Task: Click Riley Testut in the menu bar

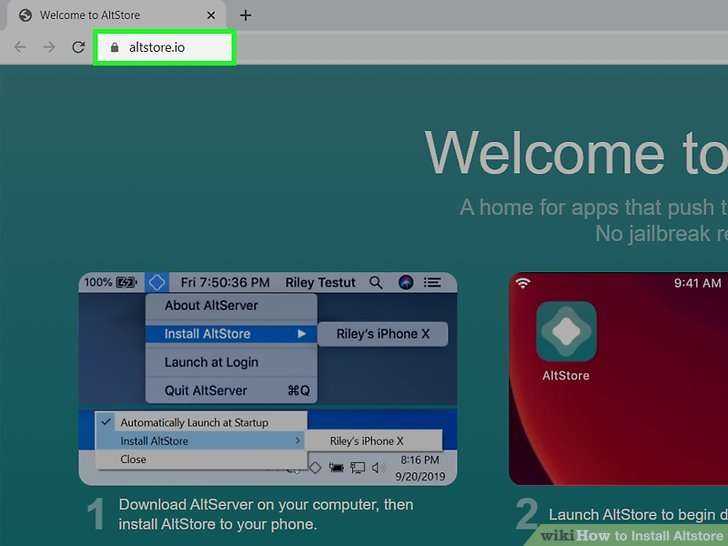Action: point(320,282)
